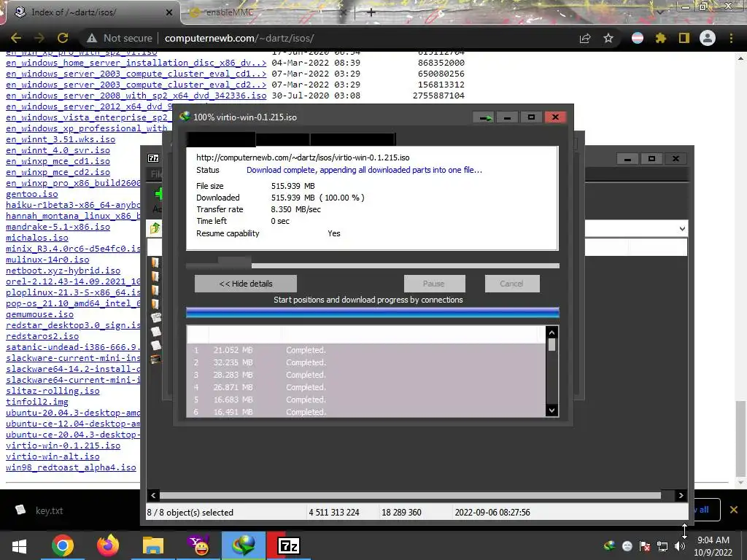This screenshot has height=560, width=747.
Task: Click the Chrome tab search chevron
Action: point(660,12)
